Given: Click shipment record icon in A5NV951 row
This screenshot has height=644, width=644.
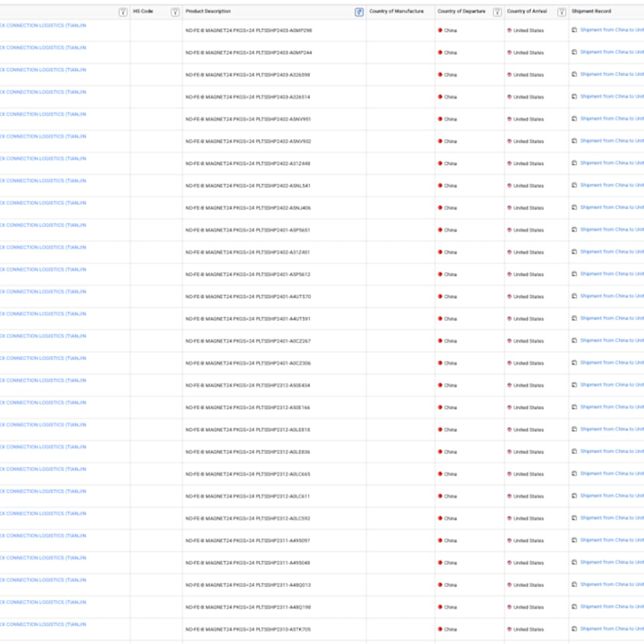Looking at the screenshot, I should click(x=574, y=119).
